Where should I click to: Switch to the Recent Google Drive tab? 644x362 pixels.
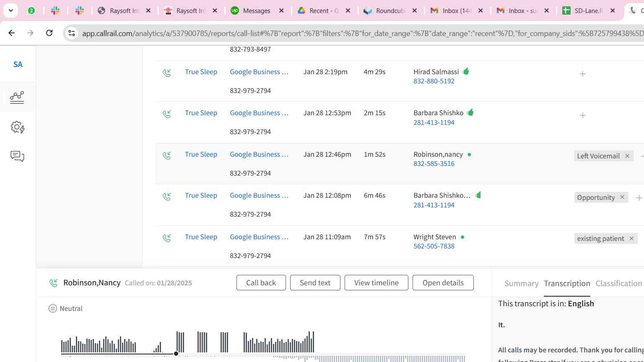pyautogui.click(x=324, y=10)
